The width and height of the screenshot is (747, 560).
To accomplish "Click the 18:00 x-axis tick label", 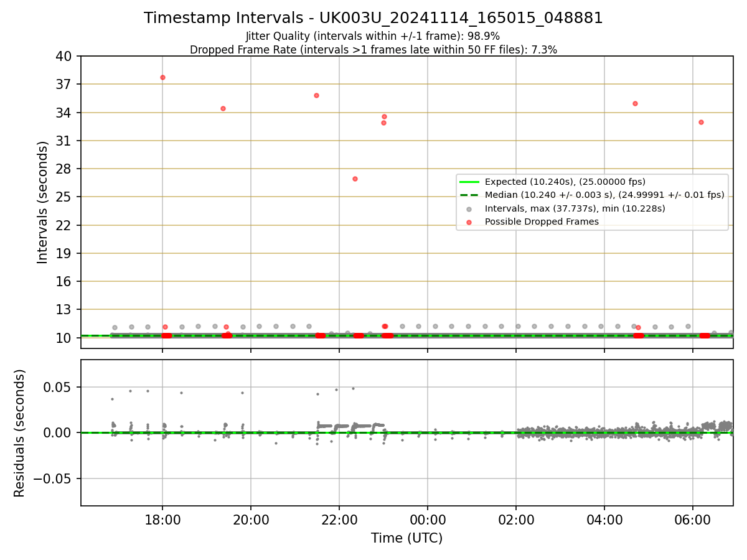I will [x=162, y=521].
